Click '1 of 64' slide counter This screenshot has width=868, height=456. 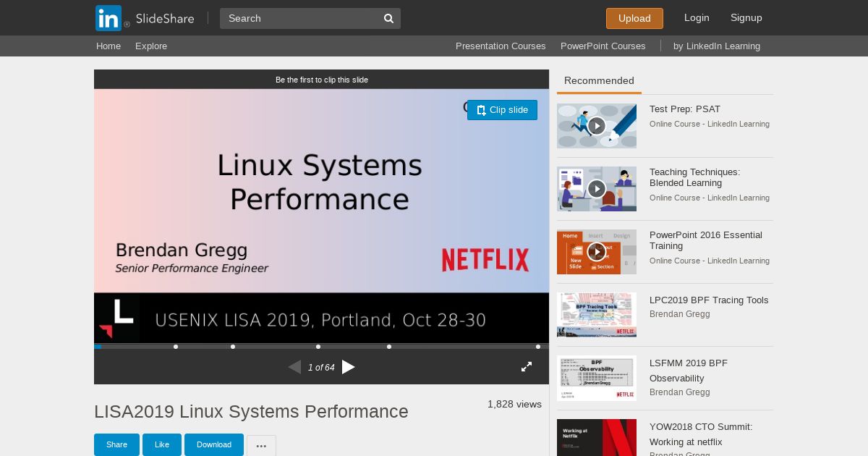click(321, 368)
